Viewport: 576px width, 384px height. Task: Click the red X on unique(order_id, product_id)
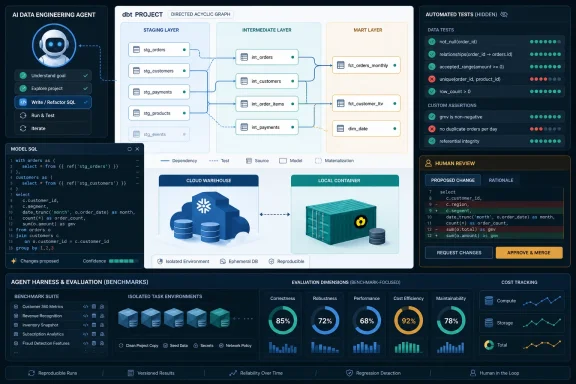(x=432, y=79)
